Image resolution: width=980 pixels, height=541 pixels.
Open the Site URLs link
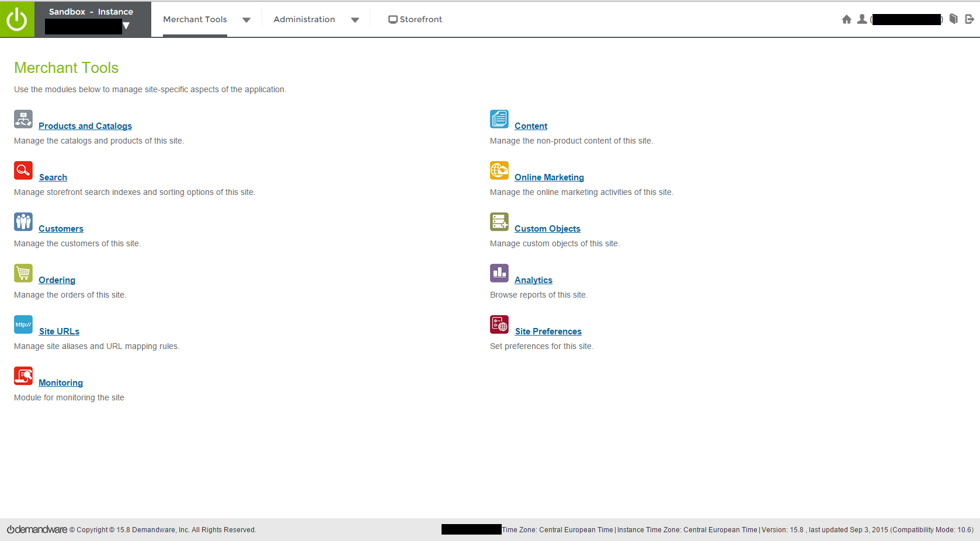(x=59, y=331)
